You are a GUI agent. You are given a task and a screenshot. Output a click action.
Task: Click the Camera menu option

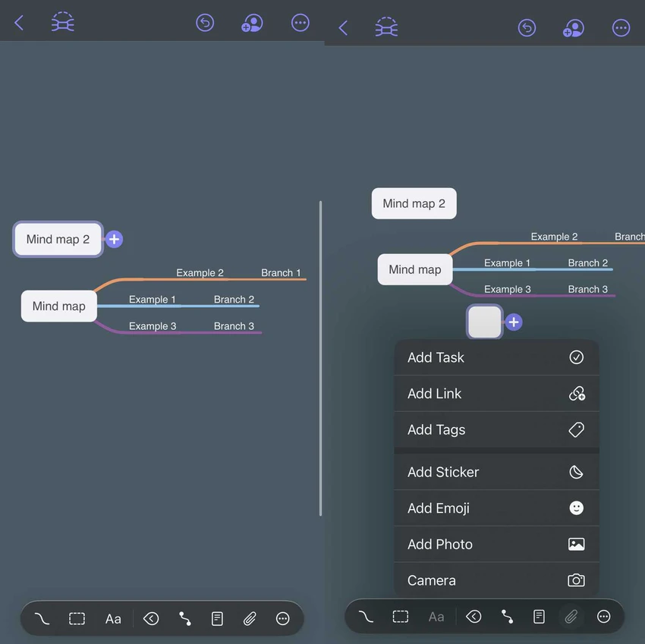pyautogui.click(x=496, y=580)
